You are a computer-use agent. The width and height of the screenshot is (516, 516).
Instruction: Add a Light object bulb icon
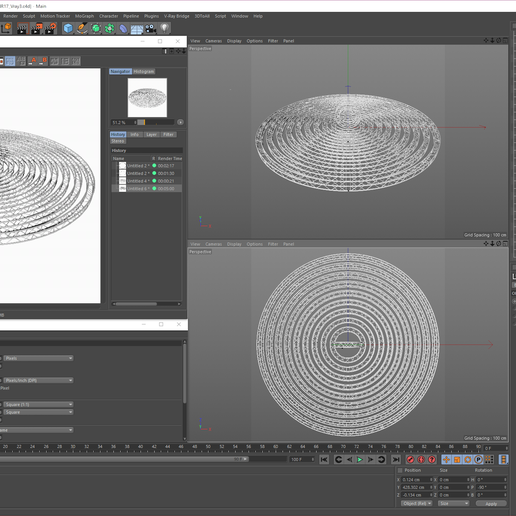coord(164,29)
